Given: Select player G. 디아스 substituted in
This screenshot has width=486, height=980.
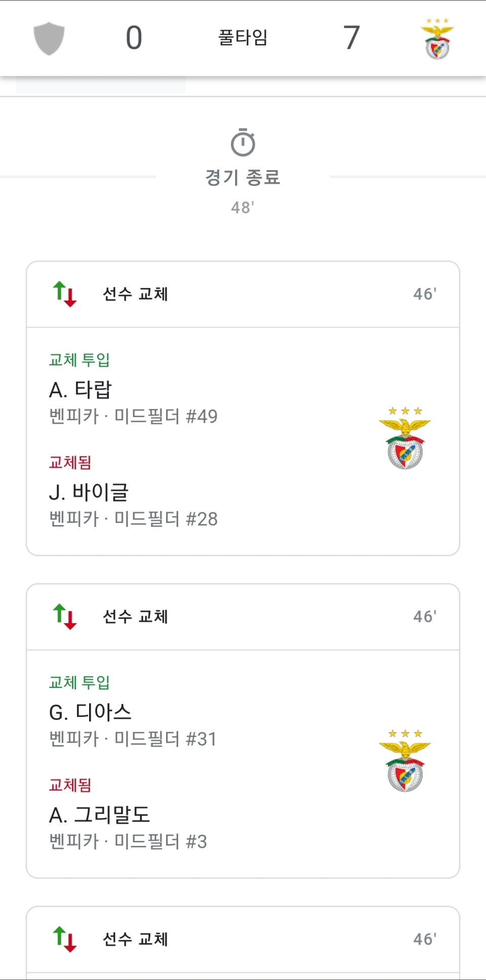Looking at the screenshot, I should [90, 712].
